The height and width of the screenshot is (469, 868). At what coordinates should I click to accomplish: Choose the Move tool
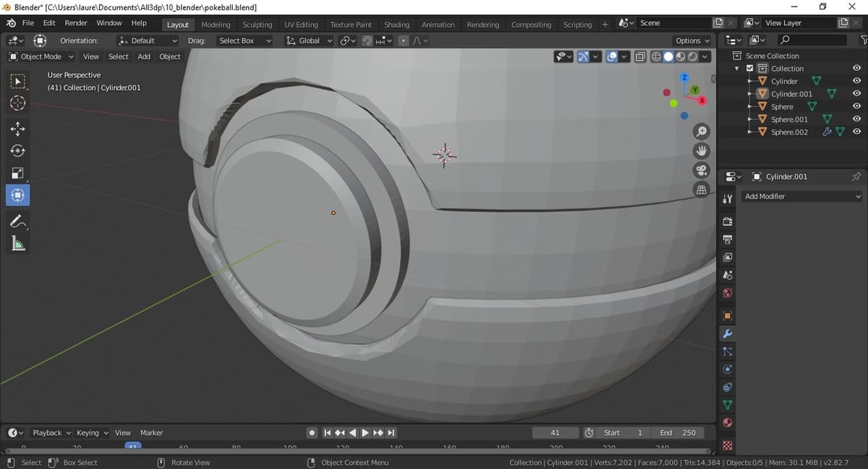tap(18, 129)
